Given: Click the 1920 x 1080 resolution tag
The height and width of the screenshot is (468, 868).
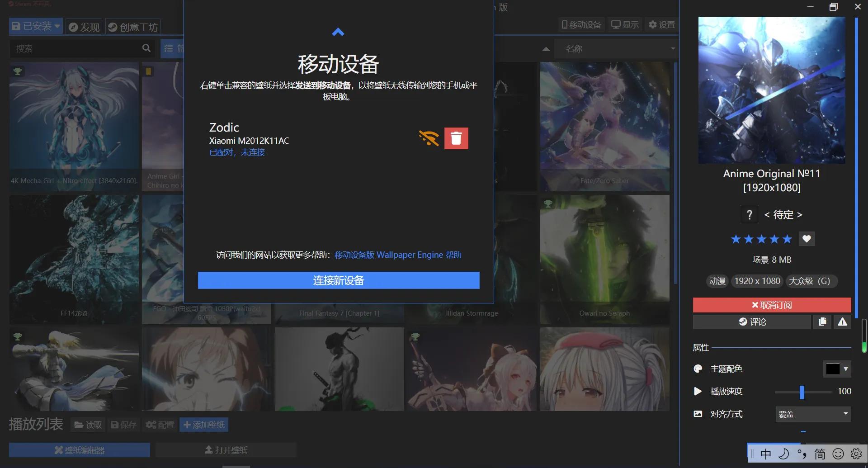Looking at the screenshot, I should click(x=757, y=281).
